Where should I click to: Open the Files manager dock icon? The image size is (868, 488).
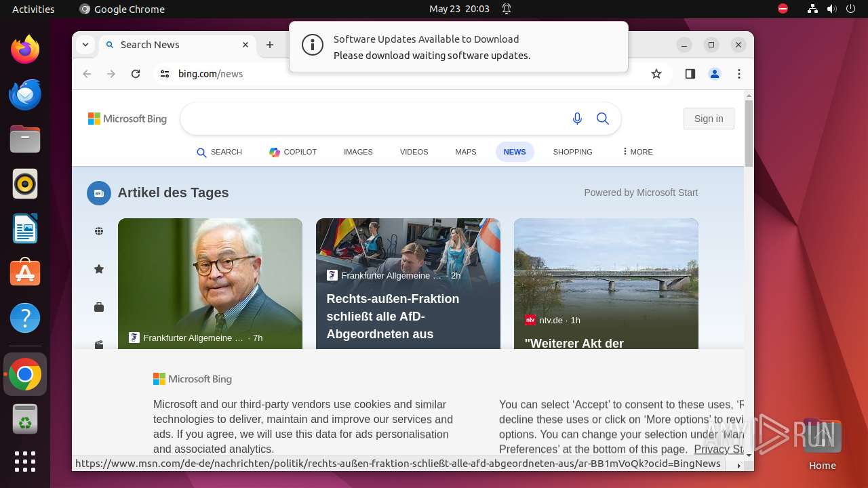[25, 139]
